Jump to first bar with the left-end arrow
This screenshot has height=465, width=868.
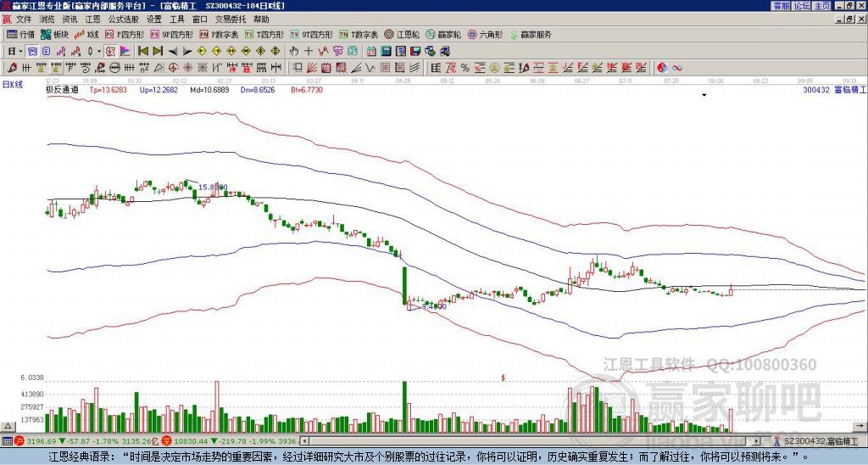pyautogui.click(x=142, y=52)
